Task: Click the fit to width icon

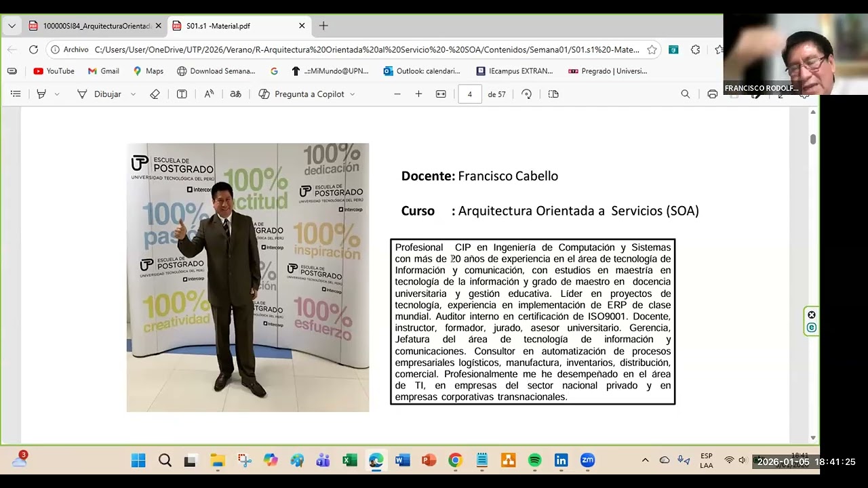Action: tap(441, 94)
